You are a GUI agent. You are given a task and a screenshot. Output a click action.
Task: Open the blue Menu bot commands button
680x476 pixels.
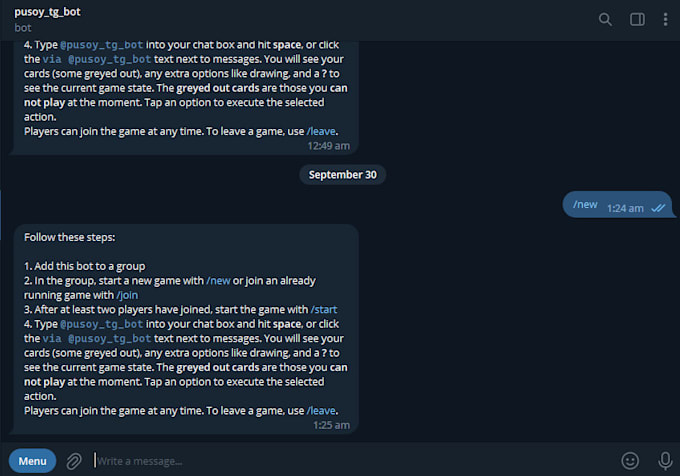pos(33,461)
